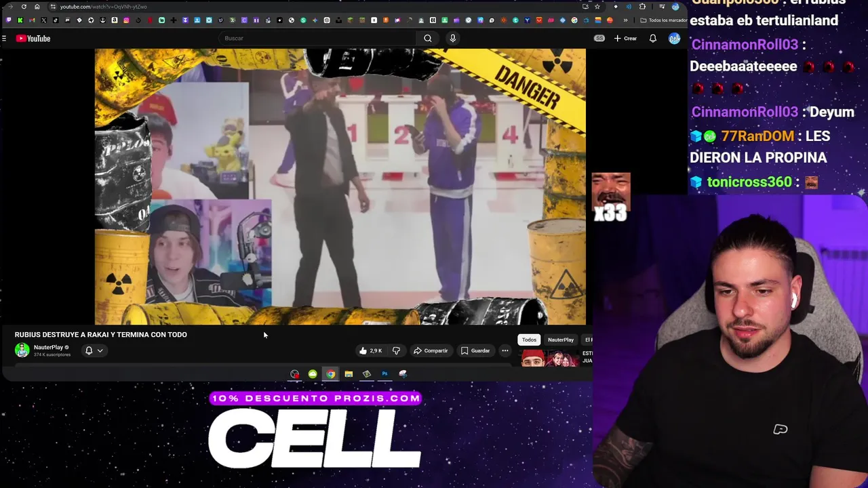Image resolution: width=868 pixels, height=488 pixels.
Task: Click the Guardar button
Action: pos(475,350)
